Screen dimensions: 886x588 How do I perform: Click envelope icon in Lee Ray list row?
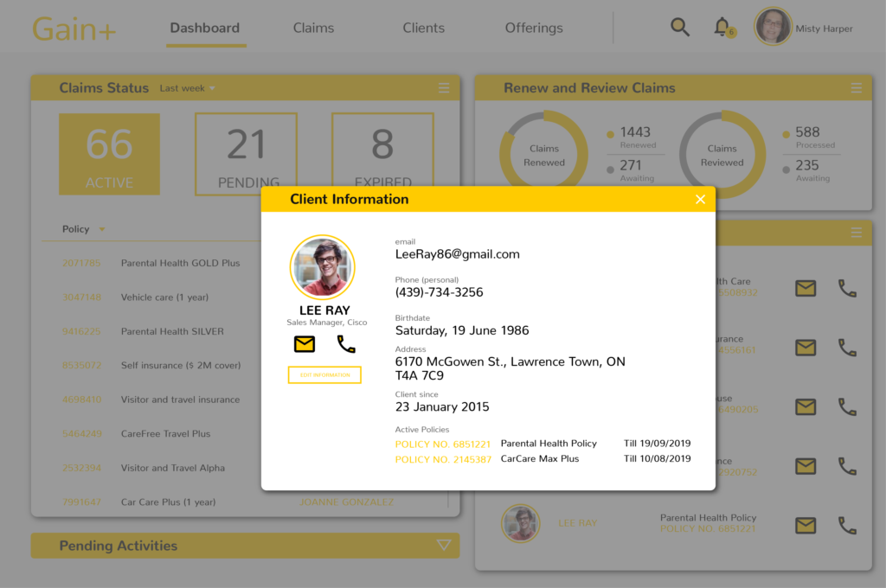pos(806,525)
